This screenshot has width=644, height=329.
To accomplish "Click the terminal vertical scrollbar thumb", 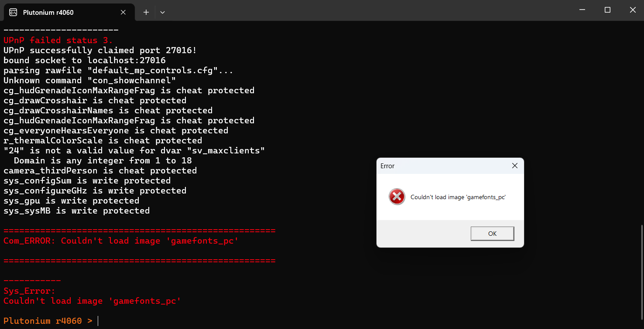I will (x=641, y=272).
